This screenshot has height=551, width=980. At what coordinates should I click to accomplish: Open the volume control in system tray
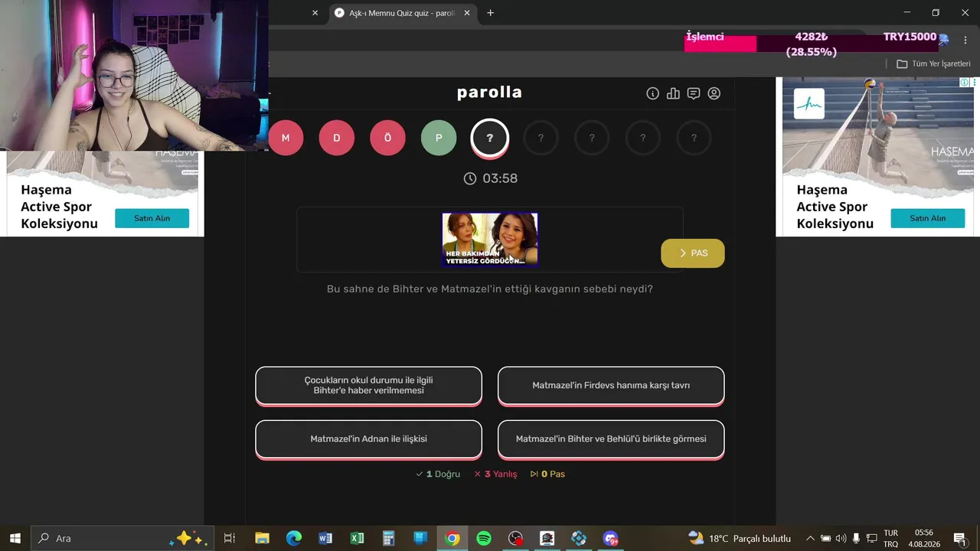click(841, 538)
